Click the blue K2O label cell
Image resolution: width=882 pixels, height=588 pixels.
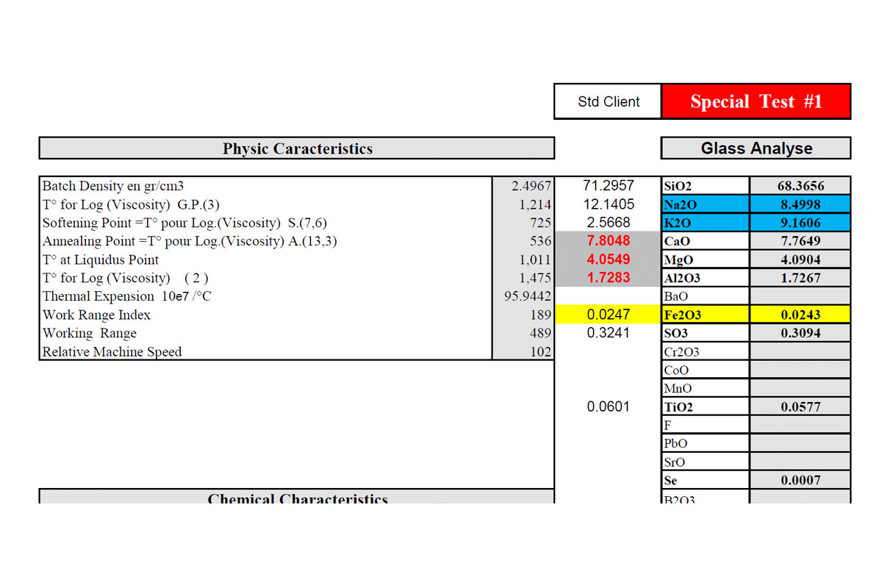tap(706, 223)
